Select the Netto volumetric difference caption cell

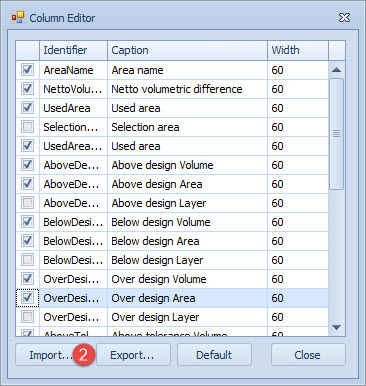187,89
